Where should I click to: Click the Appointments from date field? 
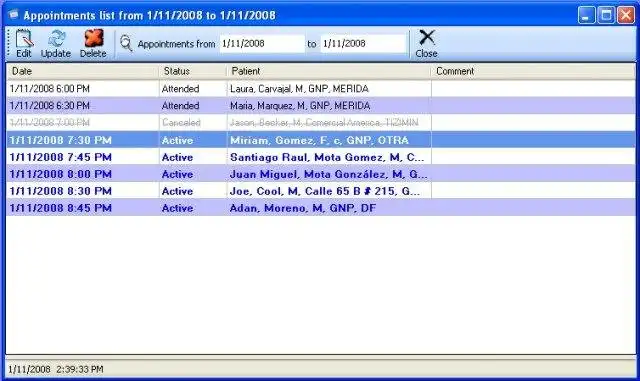(262, 44)
